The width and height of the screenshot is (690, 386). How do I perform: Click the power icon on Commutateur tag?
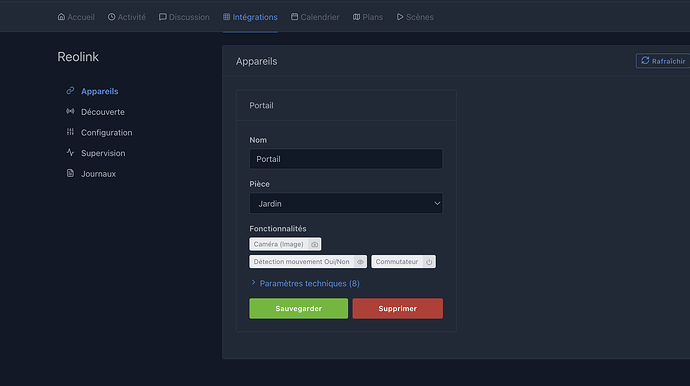pos(429,262)
